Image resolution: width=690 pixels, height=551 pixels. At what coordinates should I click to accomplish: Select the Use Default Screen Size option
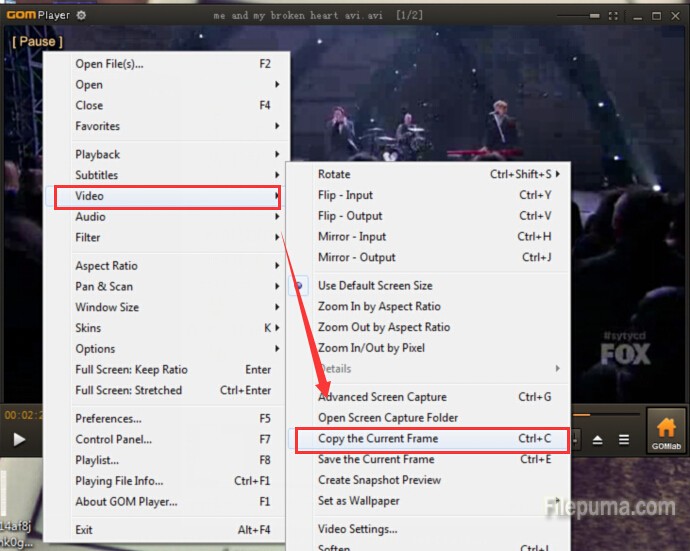coord(375,286)
